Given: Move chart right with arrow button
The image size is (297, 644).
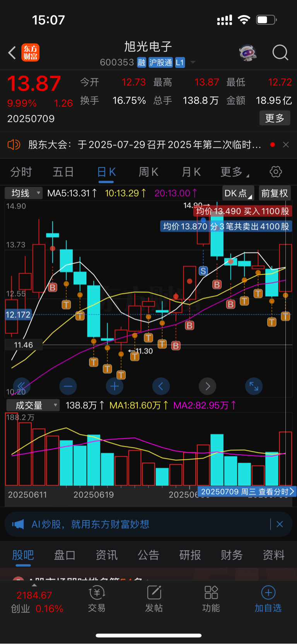Looking at the screenshot, I should 208,386.
